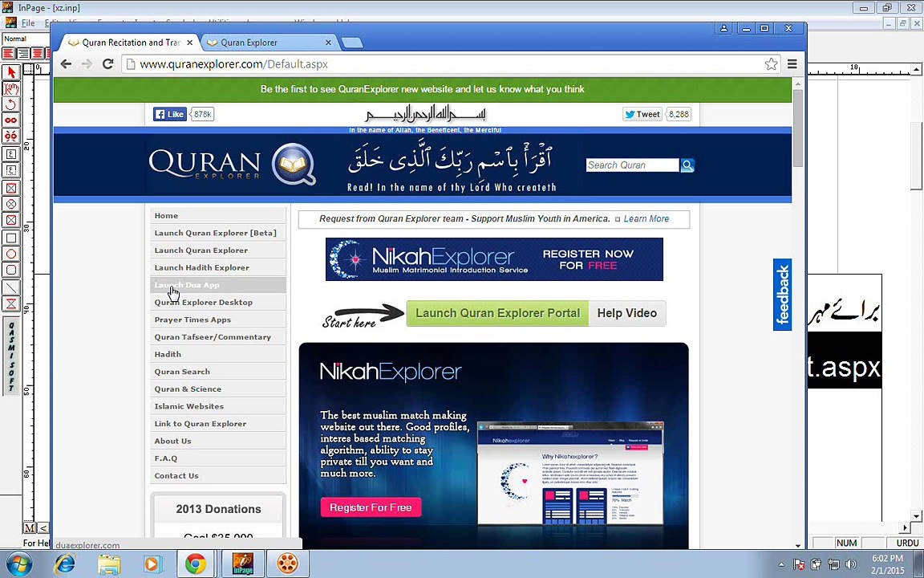Show hidden system tray icons
Viewport: 924px width, 578px height.
pyautogui.click(x=780, y=564)
